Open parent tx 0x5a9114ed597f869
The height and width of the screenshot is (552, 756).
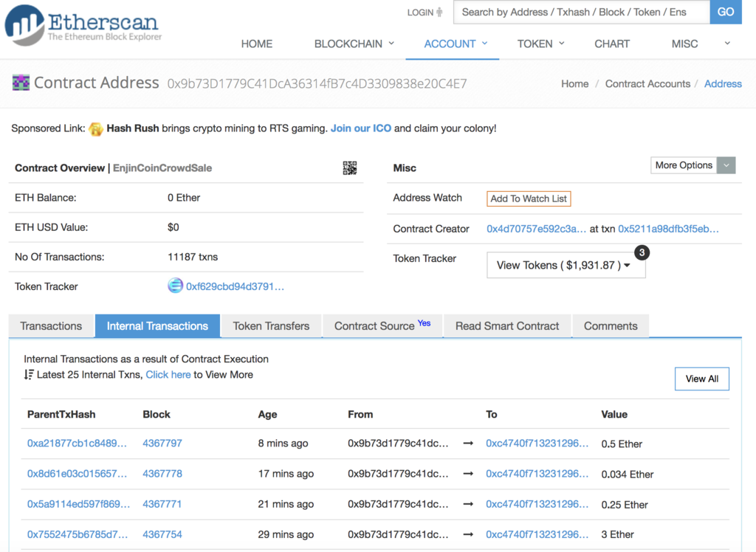(78, 504)
